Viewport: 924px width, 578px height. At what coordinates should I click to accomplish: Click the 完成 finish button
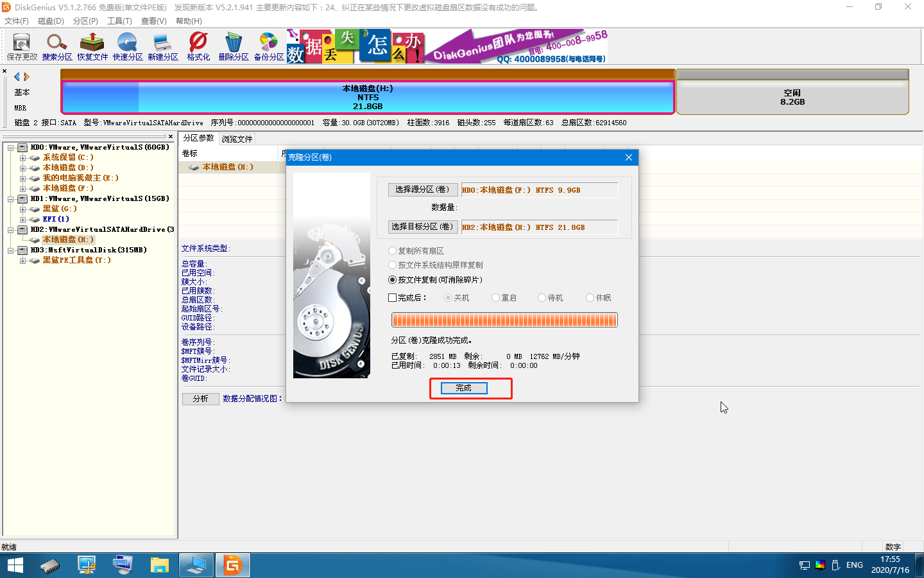click(x=464, y=388)
